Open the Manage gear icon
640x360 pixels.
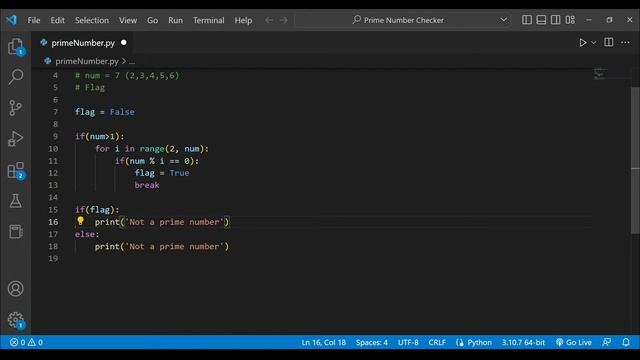pyautogui.click(x=16, y=320)
